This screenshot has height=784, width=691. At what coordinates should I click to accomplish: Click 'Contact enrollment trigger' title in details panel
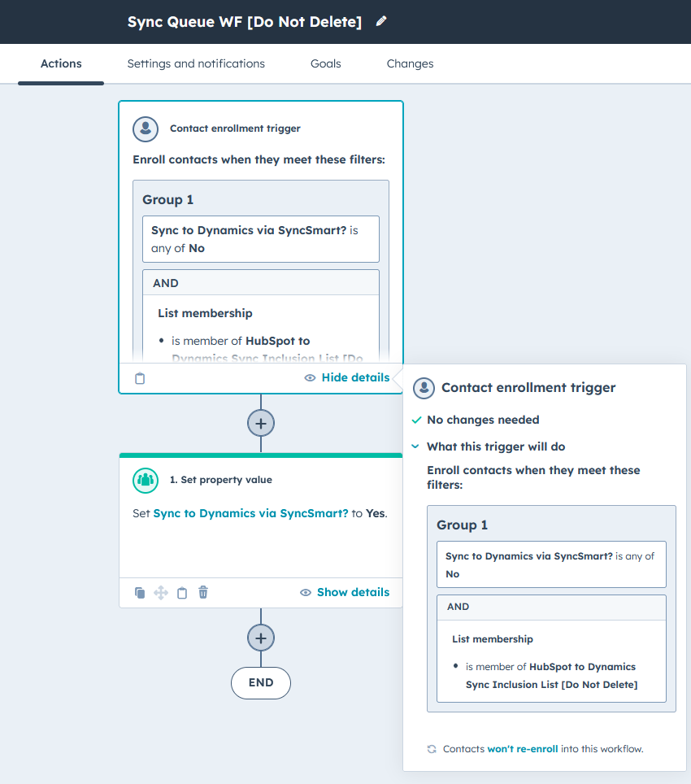[x=528, y=388]
